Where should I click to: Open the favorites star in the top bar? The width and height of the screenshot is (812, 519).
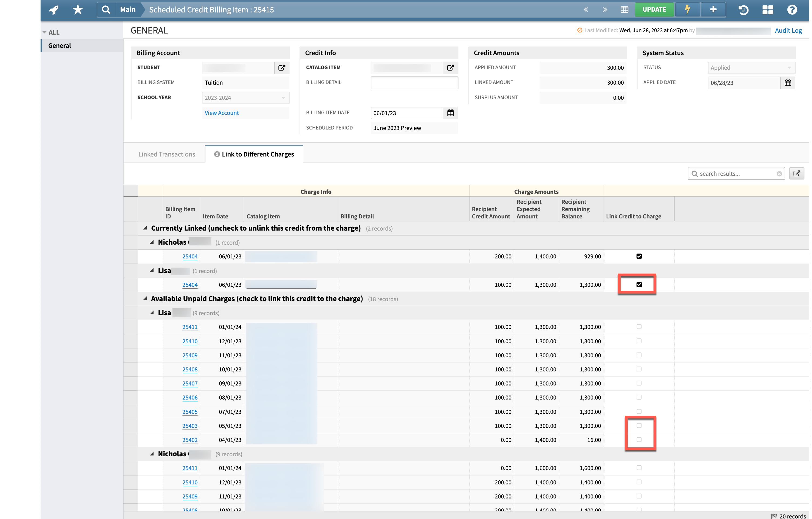[x=77, y=9]
